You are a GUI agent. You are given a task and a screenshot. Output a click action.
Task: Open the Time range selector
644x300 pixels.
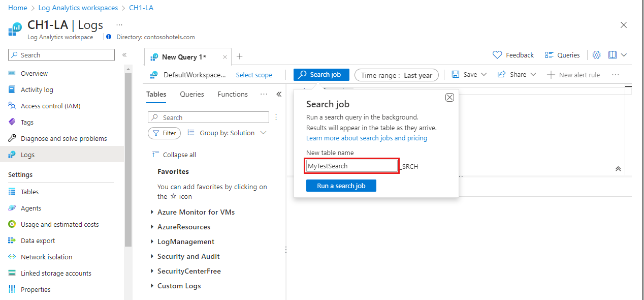point(396,75)
